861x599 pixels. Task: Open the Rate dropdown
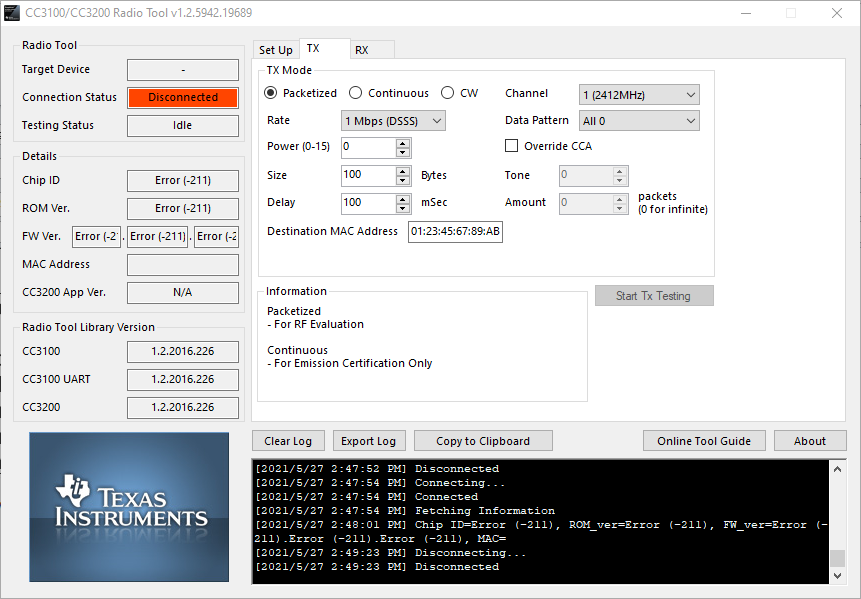[x=393, y=121]
